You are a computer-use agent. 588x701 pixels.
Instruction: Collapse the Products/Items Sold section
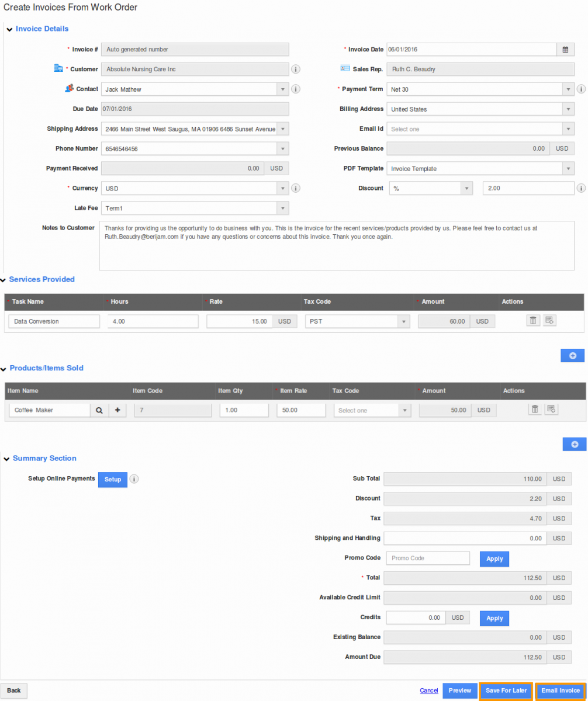[x=4, y=369]
